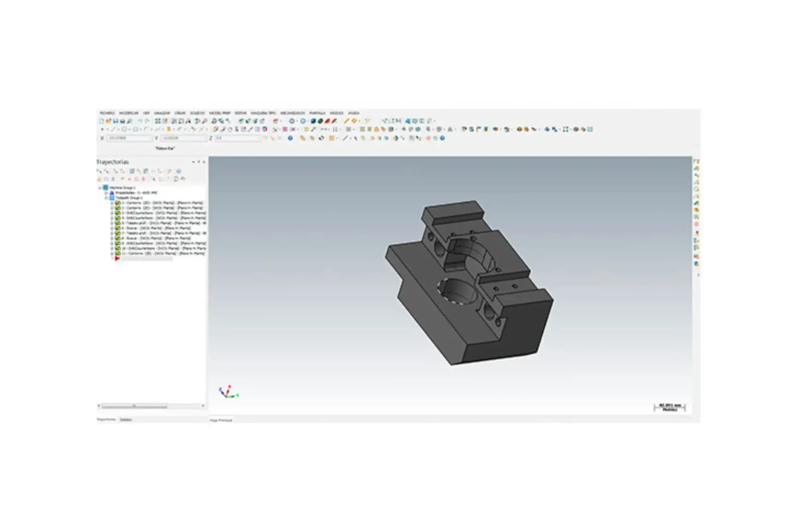Click the Verify selected operations icon
This screenshot has width=798, height=532.
coord(139,171)
